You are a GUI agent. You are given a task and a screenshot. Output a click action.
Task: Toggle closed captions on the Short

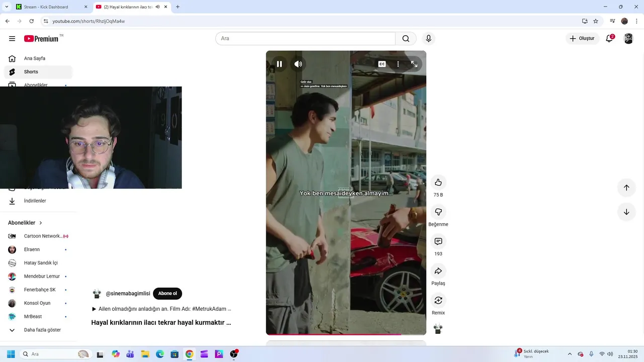point(382,64)
